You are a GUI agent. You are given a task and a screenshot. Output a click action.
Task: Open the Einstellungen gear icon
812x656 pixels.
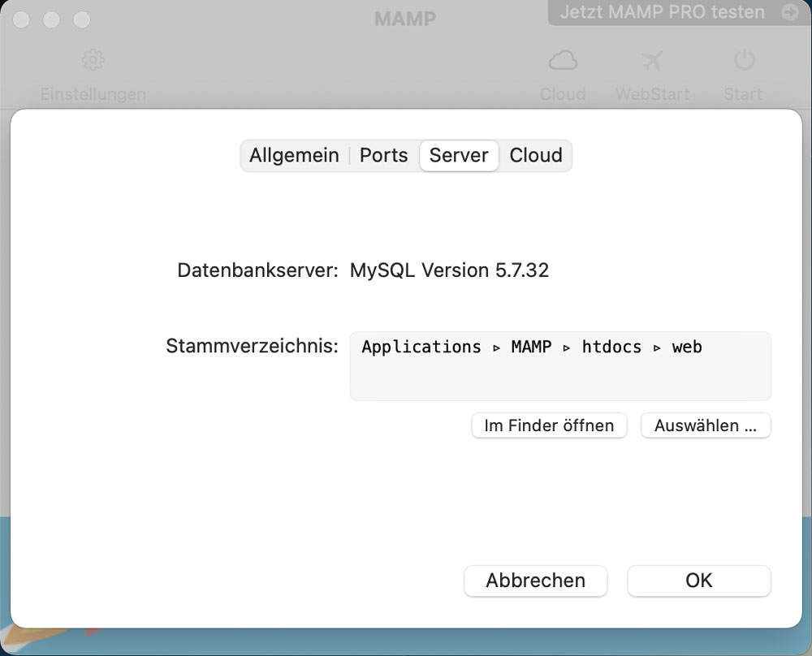click(93, 60)
